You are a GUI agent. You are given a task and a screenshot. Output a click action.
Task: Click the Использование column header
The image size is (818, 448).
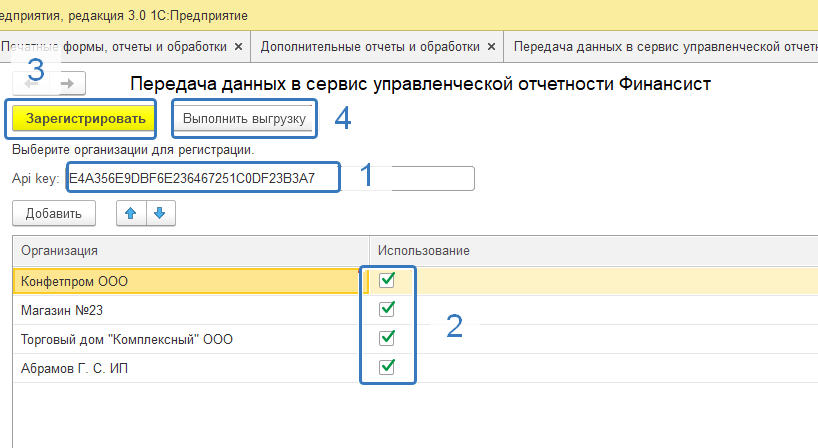[x=590, y=250]
